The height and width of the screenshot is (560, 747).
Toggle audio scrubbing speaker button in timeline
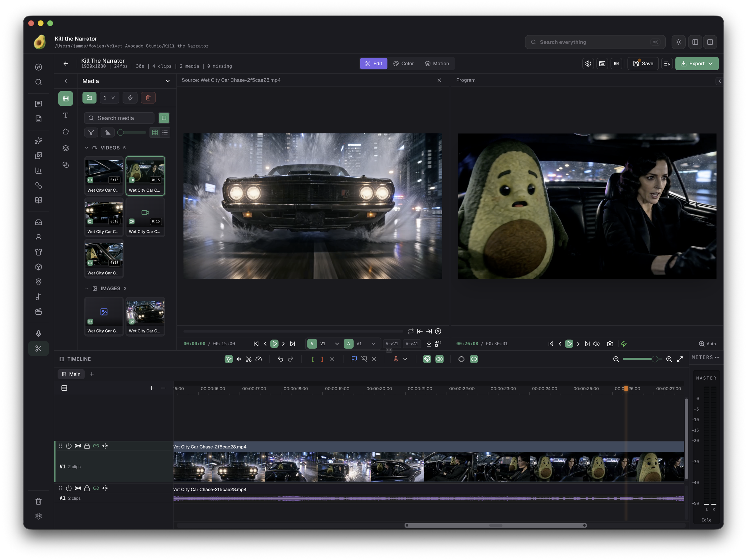click(x=439, y=359)
